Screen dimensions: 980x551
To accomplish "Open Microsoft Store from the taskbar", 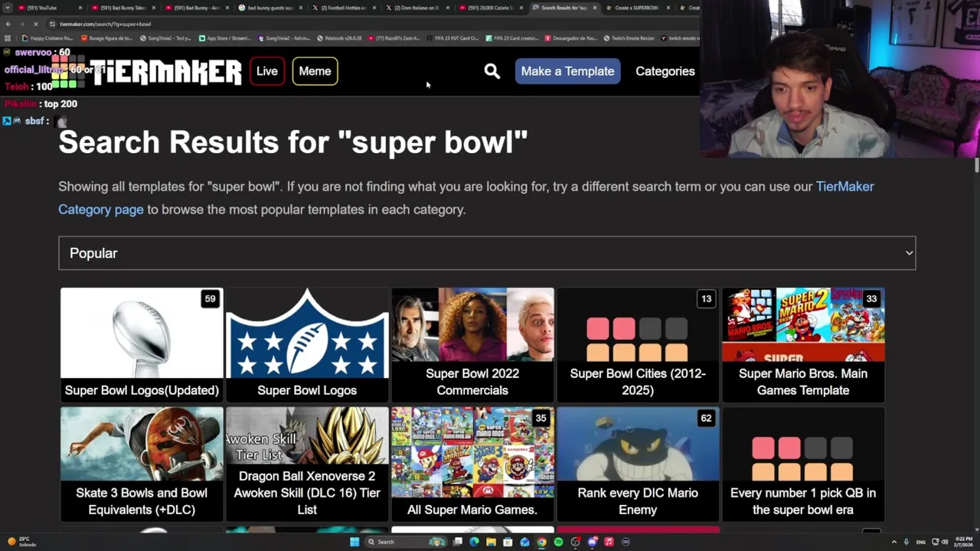I will (x=508, y=542).
